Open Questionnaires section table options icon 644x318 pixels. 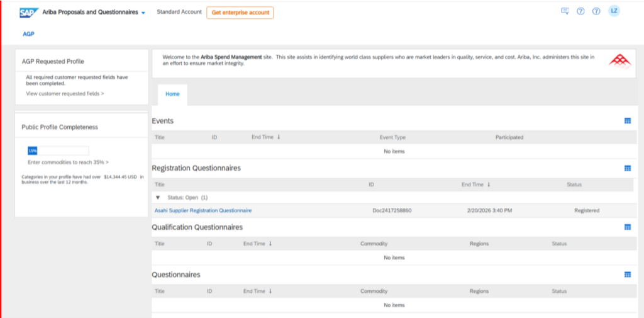coord(627,275)
